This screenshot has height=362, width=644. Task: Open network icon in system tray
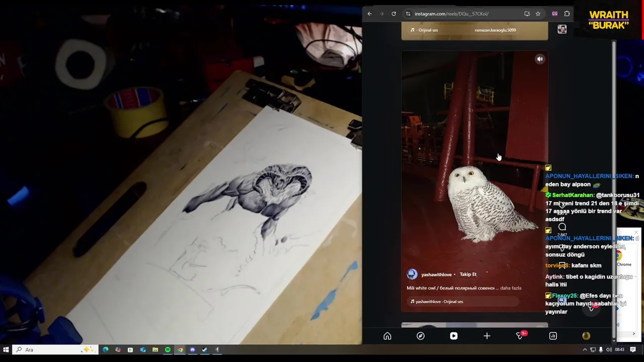[x=593, y=349]
